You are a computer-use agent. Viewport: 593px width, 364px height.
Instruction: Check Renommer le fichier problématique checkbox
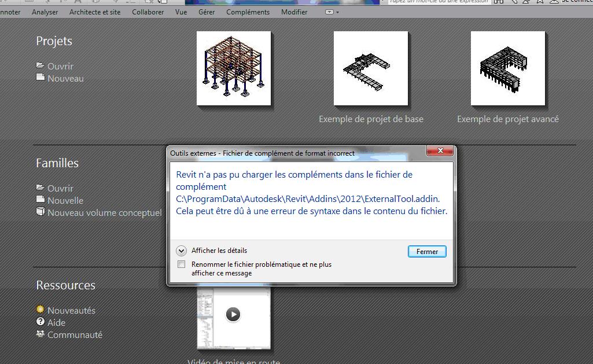[x=182, y=264]
